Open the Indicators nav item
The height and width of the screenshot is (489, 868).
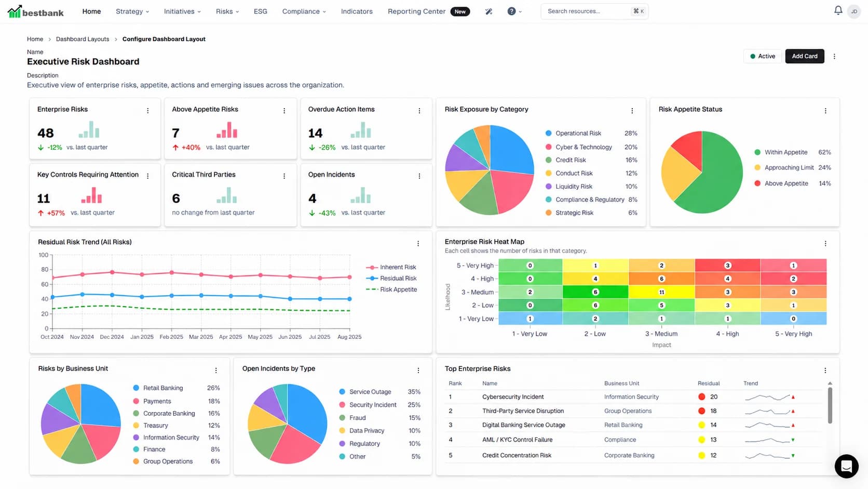[357, 11]
